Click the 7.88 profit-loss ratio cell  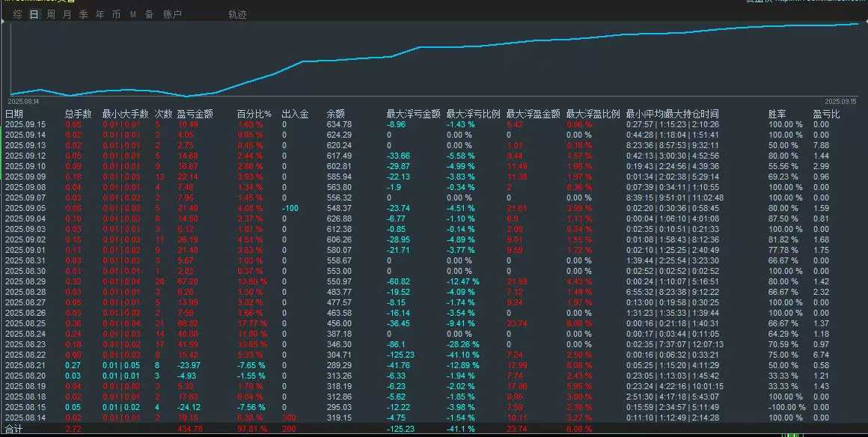tap(821, 145)
